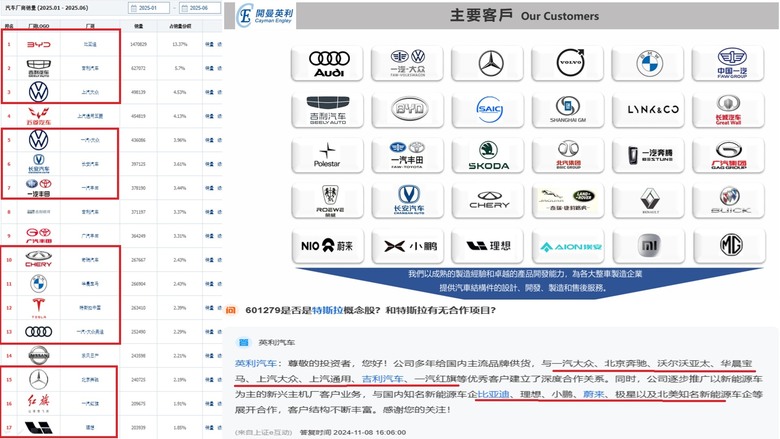Click the Skoda logo tile

pos(488,155)
